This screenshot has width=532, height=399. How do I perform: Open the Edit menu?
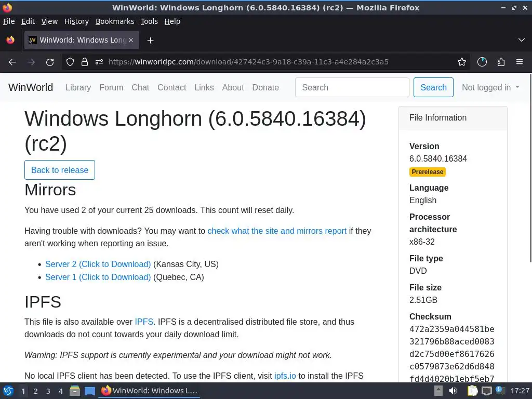[x=28, y=21]
